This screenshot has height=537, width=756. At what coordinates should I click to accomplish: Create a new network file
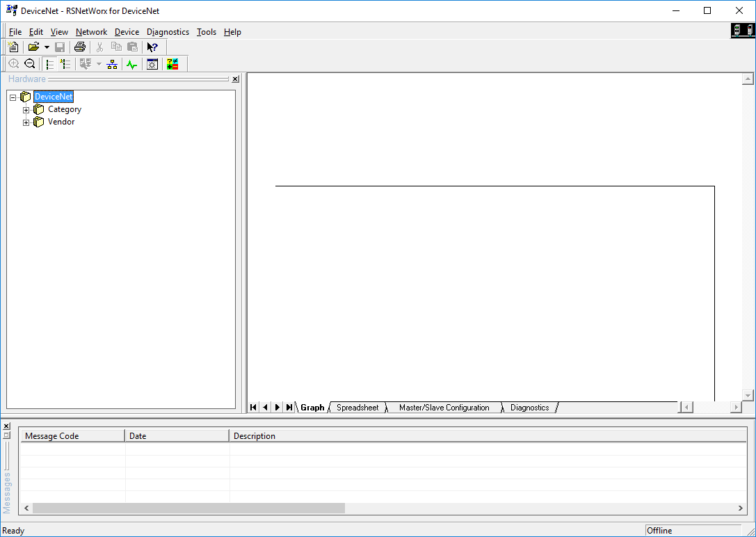click(13, 47)
